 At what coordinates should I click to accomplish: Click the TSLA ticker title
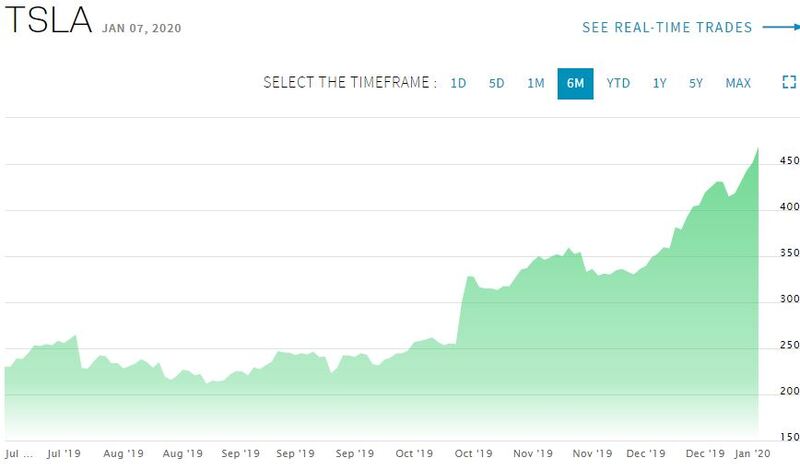pos(48,20)
